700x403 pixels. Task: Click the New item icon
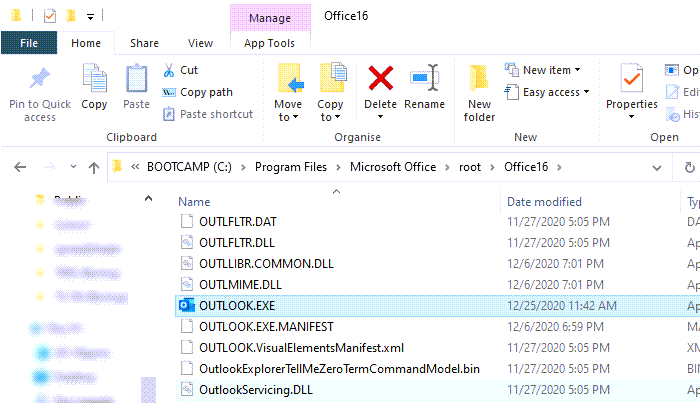coord(512,70)
